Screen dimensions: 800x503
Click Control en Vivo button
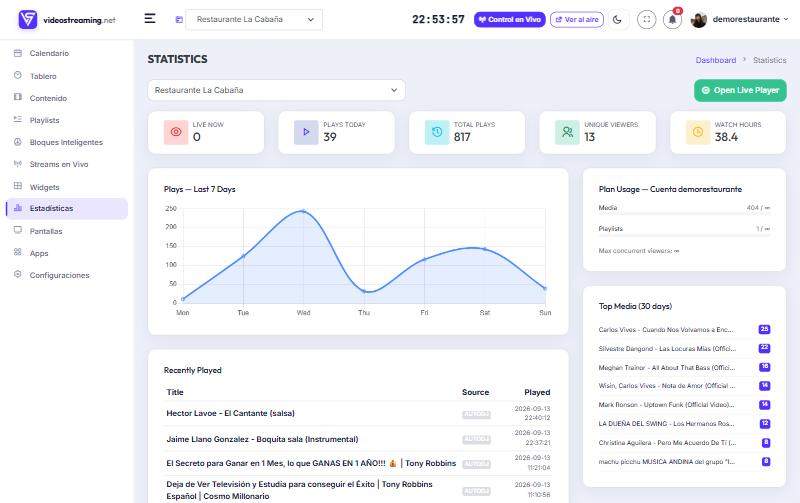tap(510, 19)
